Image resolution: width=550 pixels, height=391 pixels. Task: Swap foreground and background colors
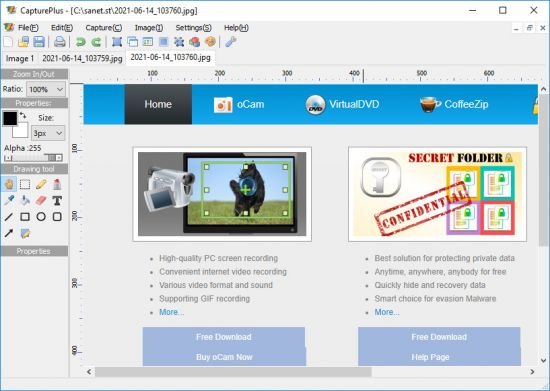pyautogui.click(x=23, y=115)
